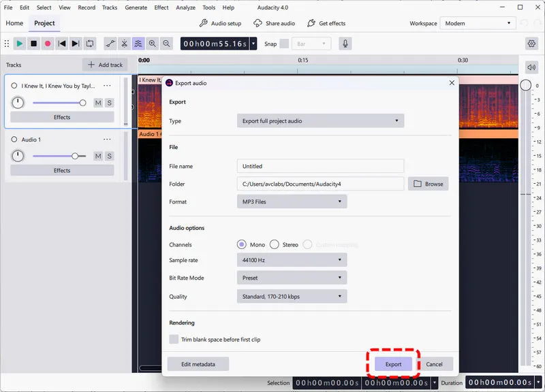
Task: Select the Mono channel option
Action: pos(242,244)
